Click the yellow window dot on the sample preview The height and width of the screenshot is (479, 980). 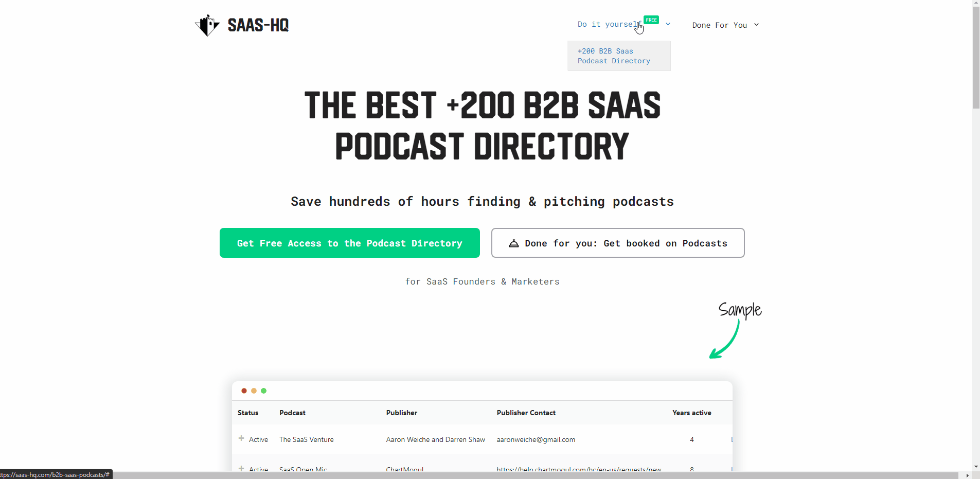(x=254, y=391)
